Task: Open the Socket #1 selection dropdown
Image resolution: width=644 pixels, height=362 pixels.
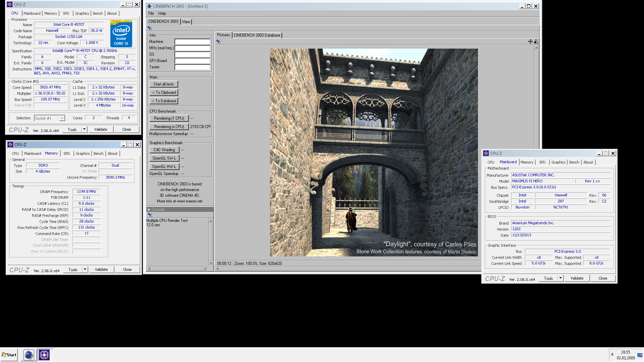Action: click(62, 118)
